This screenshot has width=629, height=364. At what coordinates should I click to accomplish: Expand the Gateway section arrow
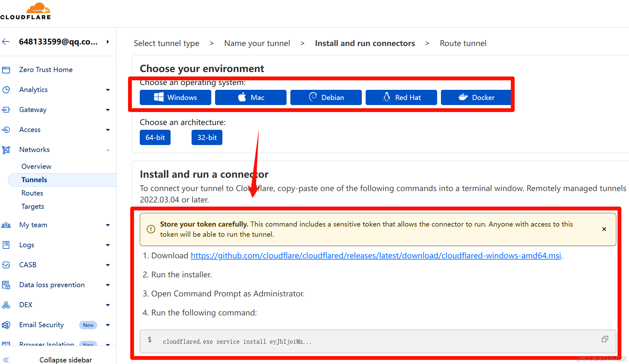[108, 110]
